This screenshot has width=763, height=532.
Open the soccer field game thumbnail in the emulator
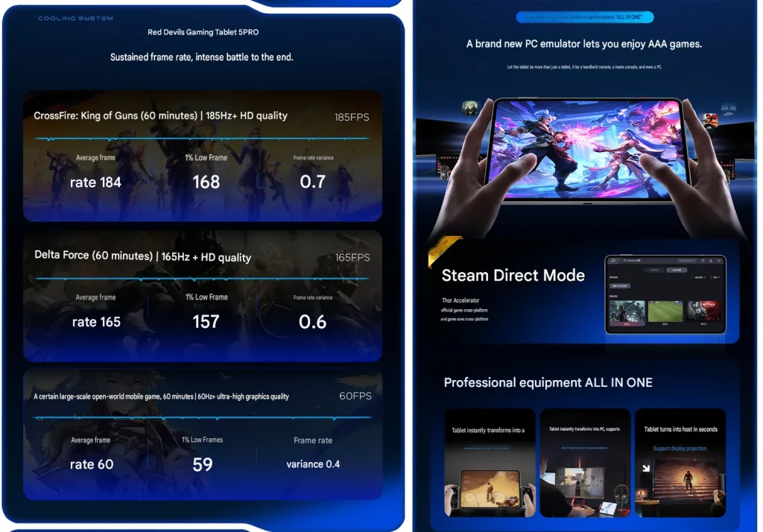[x=665, y=311]
